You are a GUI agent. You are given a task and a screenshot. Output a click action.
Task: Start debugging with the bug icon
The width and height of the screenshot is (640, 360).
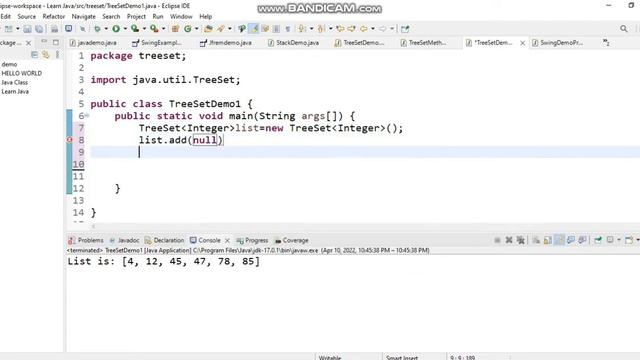tap(97, 29)
